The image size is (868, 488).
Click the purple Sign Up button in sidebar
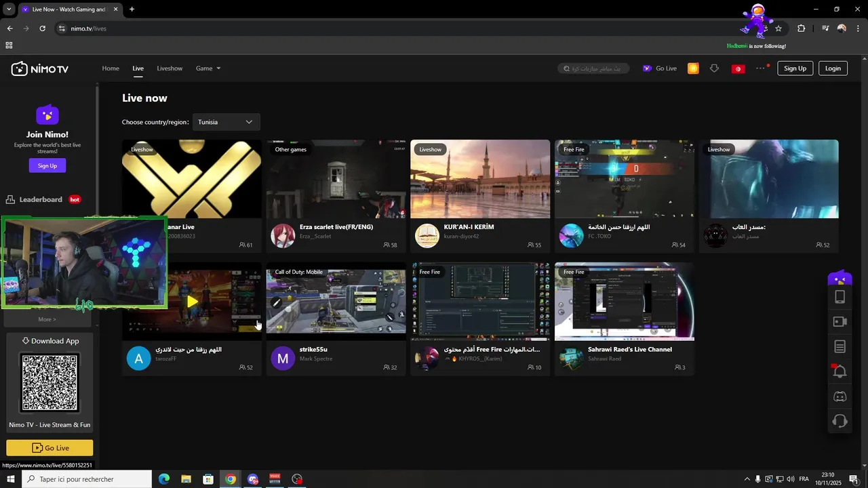(x=47, y=165)
